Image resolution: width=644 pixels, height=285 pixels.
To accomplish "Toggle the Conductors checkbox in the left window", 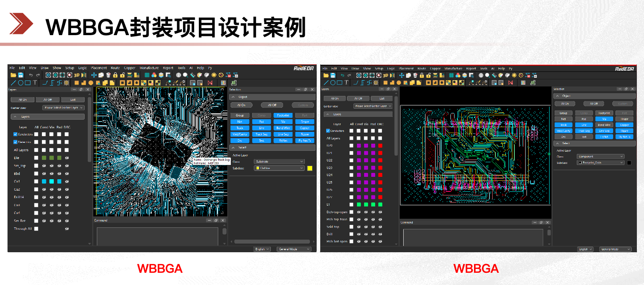I will point(15,134).
